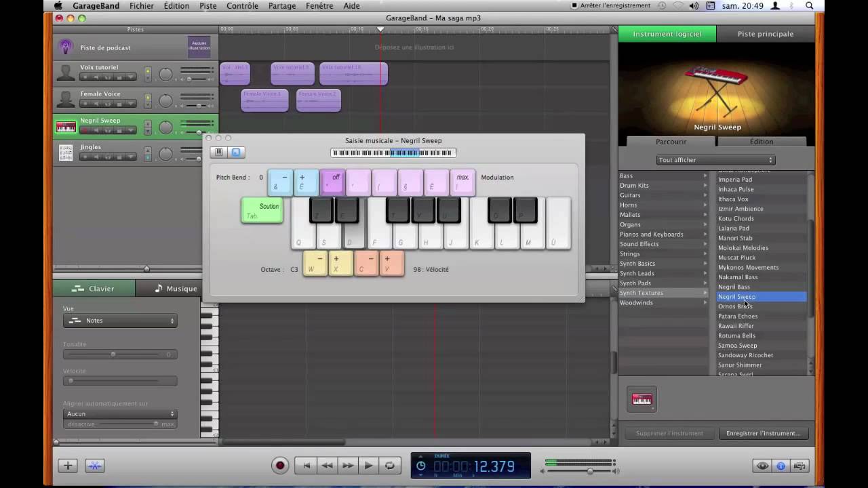Click the system volume icon in menu bar
Viewport: 868px width, 488px height.
coord(694,6)
